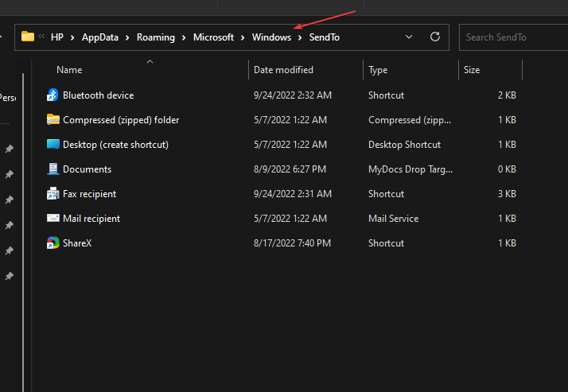The height and width of the screenshot is (392, 568).
Task: Open the address bar history dropdown
Action: click(x=409, y=37)
